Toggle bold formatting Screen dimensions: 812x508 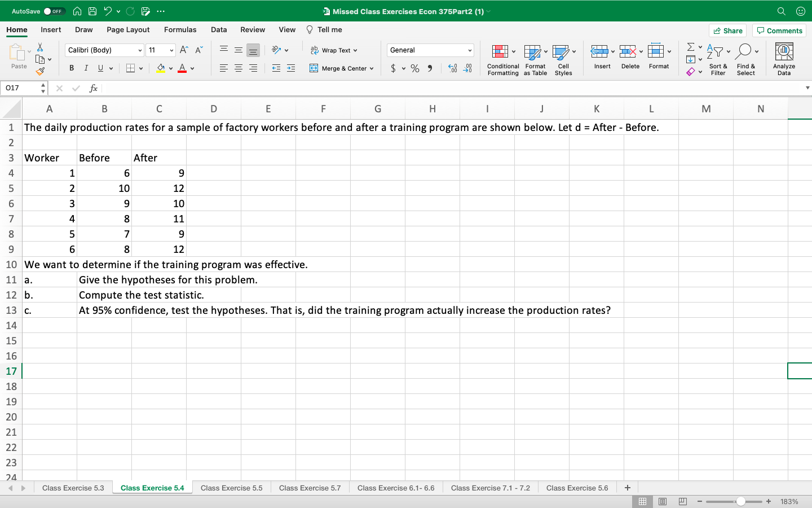[71, 68]
